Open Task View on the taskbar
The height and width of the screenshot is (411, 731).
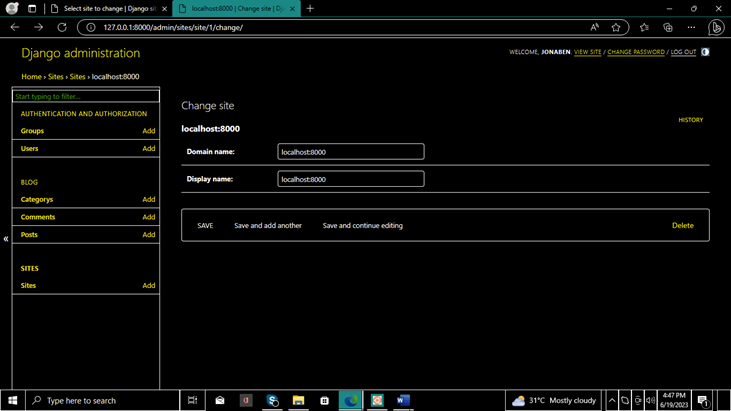[x=192, y=400]
